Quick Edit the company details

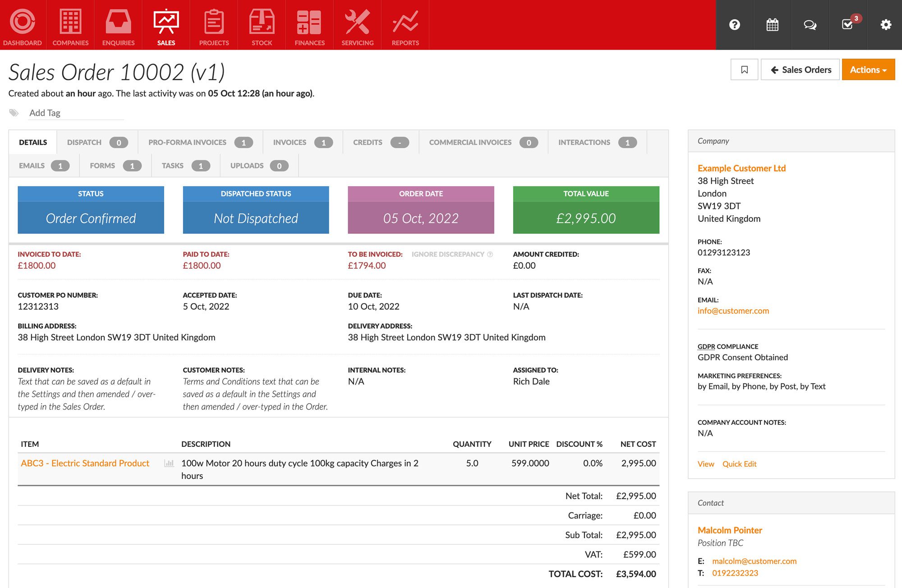click(x=740, y=464)
